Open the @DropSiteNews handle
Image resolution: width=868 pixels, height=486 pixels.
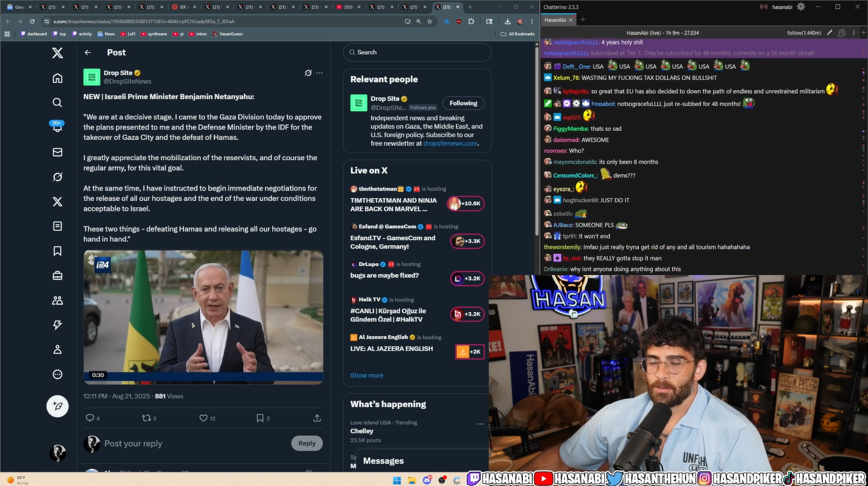127,82
